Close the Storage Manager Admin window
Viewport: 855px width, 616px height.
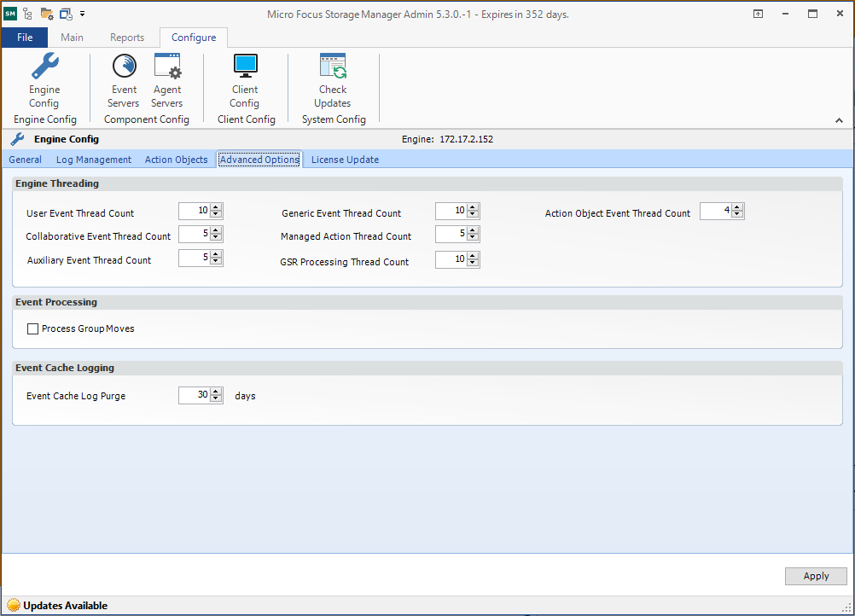pyautogui.click(x=840, y=15)
